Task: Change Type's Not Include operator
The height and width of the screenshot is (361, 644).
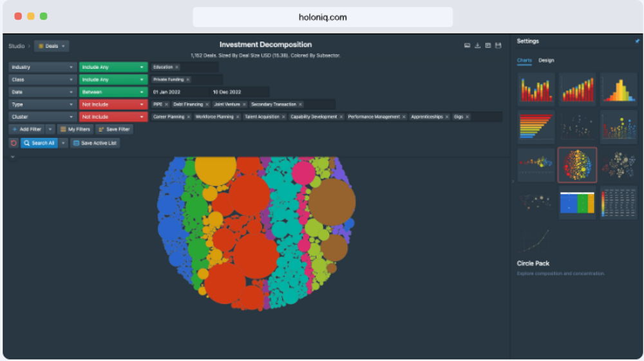Action: click(113, 104)
